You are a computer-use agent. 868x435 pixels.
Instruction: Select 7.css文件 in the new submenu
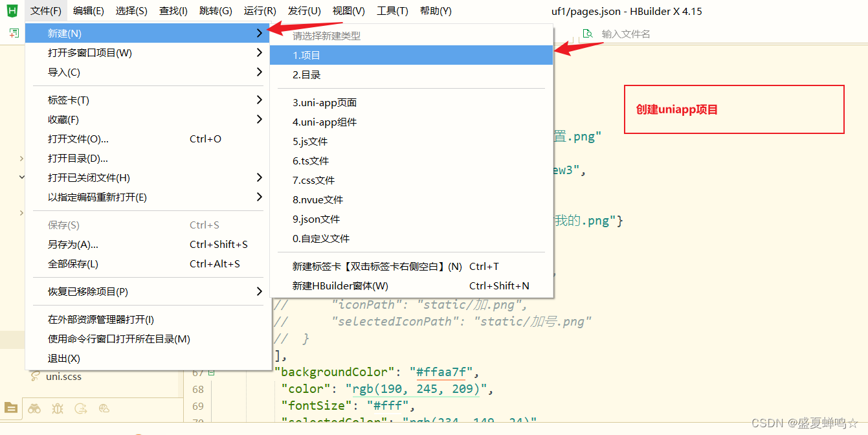411,180
